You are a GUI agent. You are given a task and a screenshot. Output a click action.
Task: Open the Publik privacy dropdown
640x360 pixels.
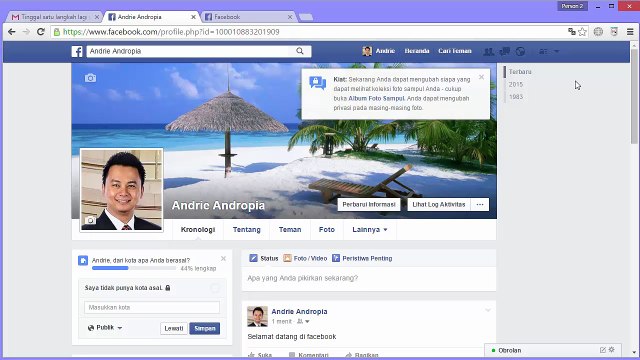click(x=105, y=328)
